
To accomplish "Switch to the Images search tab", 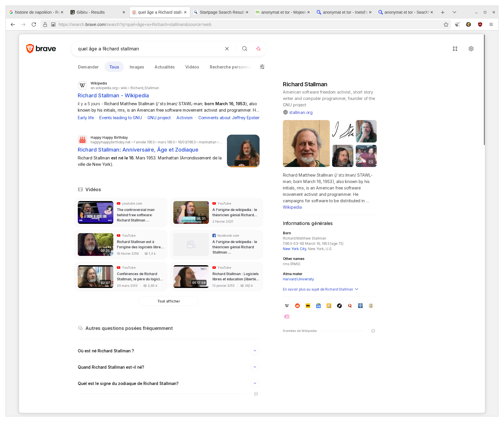I will click(x=137, y=67).
